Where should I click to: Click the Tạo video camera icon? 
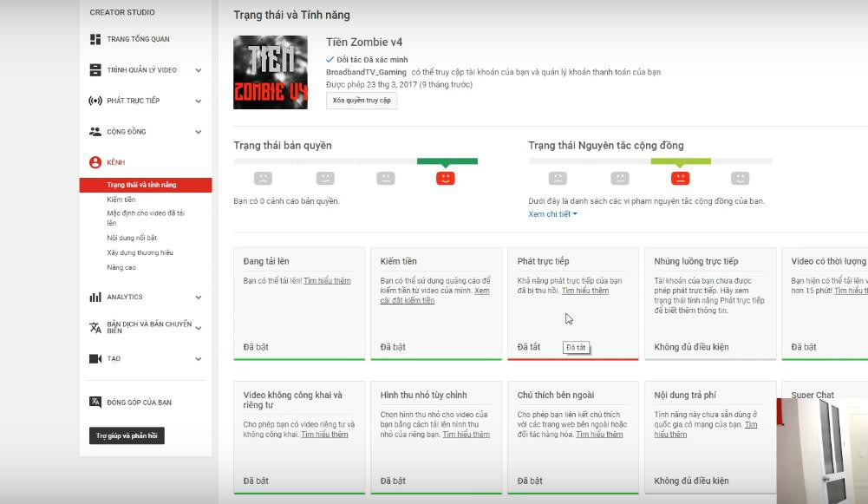tap(95, 359)
